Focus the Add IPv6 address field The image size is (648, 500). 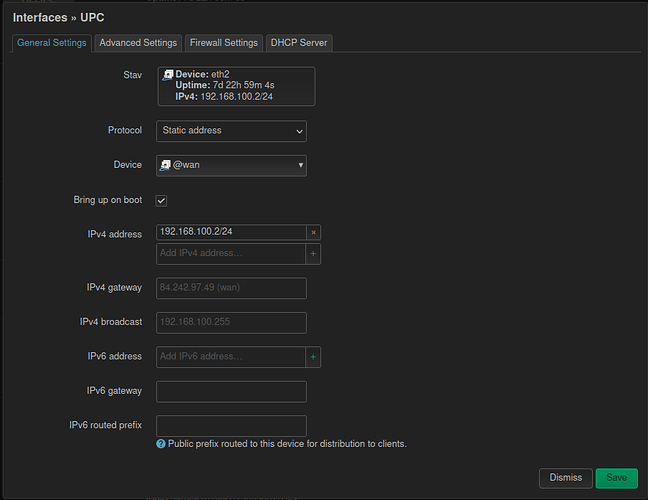coord(231,357)
